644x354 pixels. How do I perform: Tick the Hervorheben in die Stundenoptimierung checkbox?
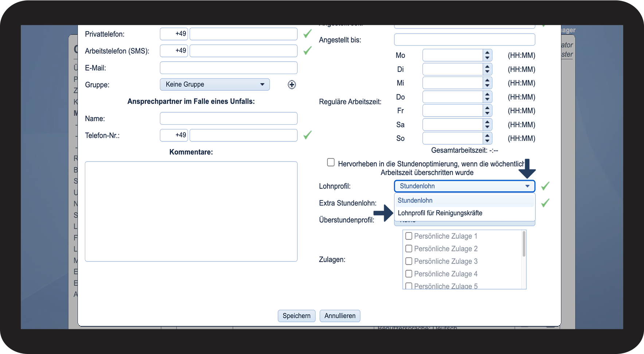point(331,162)
